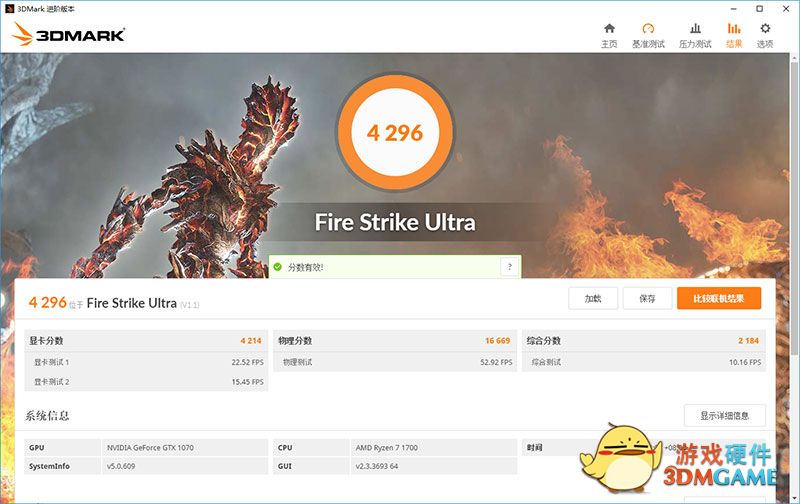800x504 pixels.
Task: Click the 15.45 FPS graphics test 2 value
Action: [247, 382]
